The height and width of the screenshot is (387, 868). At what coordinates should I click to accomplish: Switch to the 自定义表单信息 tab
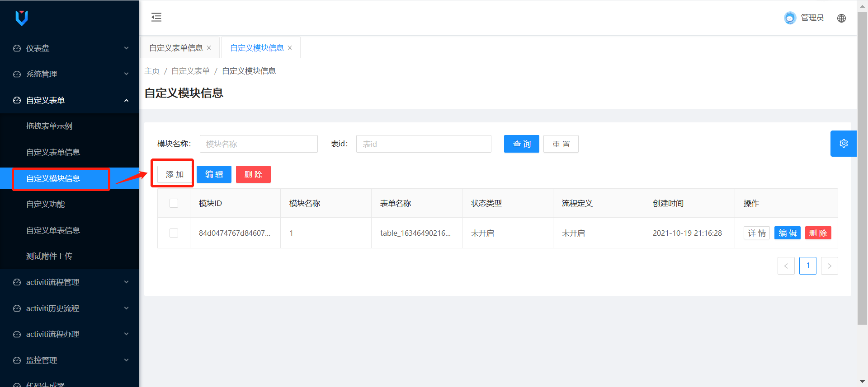click(x=176, y=48)
